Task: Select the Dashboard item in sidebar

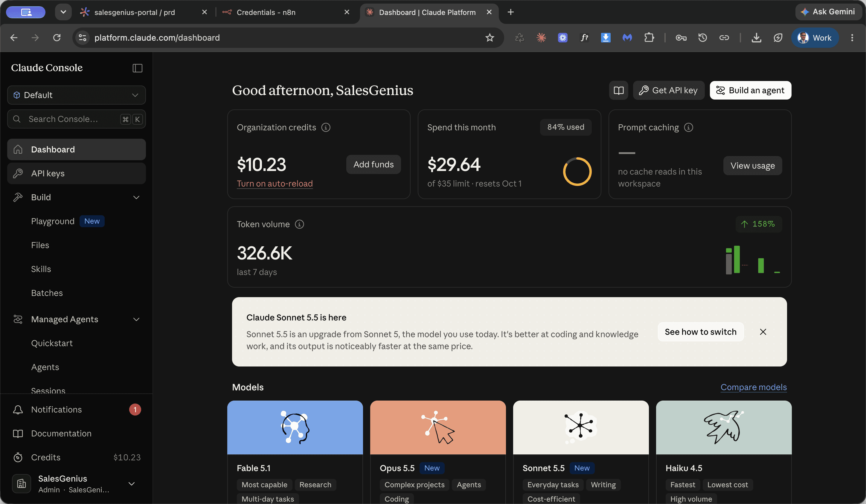Action: [x=76, y=150]
